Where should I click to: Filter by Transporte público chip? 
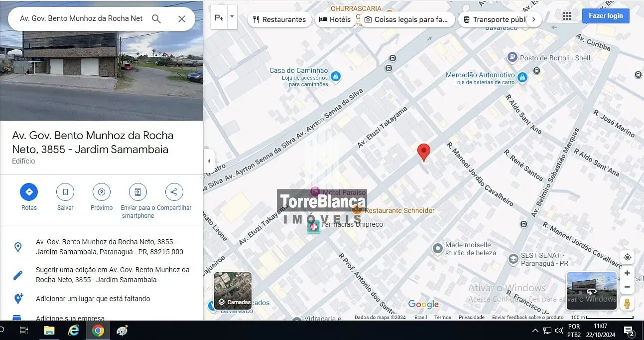[x=494, y=19]
